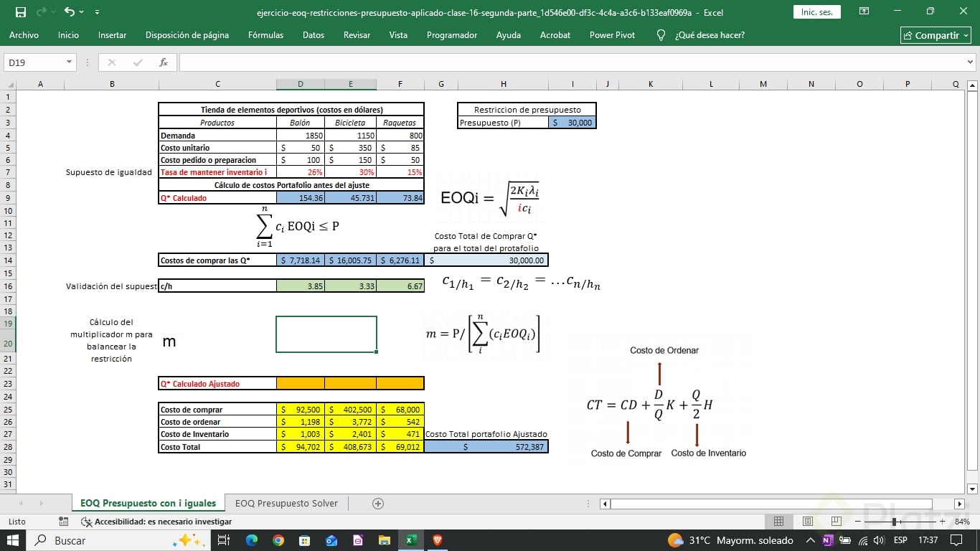Image resolution: width=980 pixels, height=551 pixels.
Task: Click the Save icon in the title bar
Action: click(21, 12)
